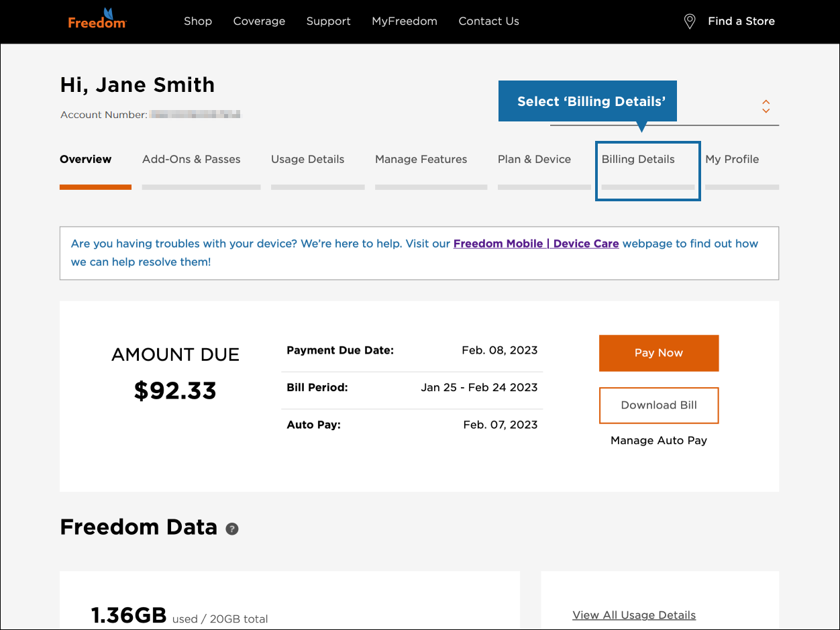Click the Pay Now button
This screenshot has height=630, width=840.
pos(658,353)
